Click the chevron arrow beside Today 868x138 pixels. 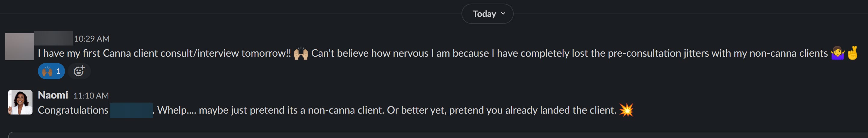coord(503,14)
